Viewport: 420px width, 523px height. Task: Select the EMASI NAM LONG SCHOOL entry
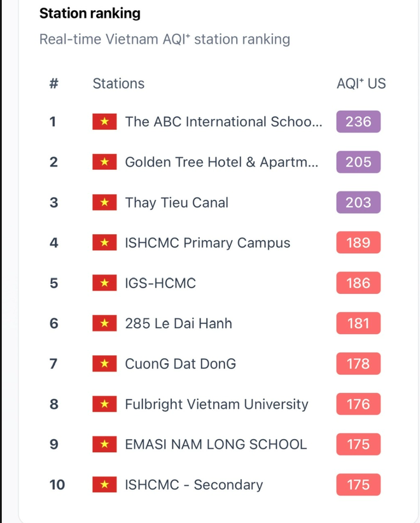(216, 445)
